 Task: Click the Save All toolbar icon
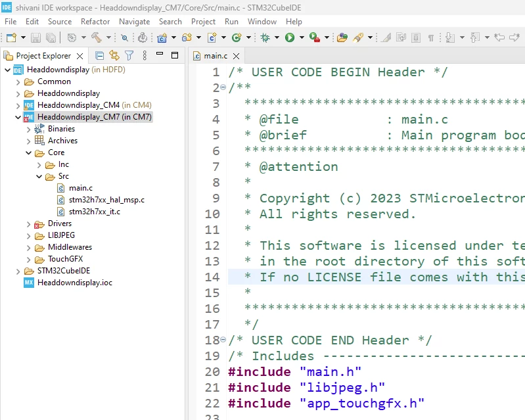(x=51, y=37)
